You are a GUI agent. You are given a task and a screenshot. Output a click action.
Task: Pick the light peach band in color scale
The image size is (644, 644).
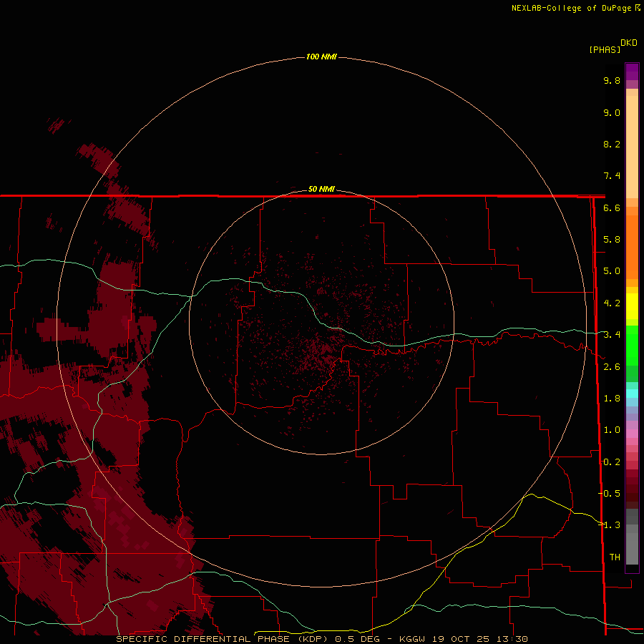click(x=632, y=147)
